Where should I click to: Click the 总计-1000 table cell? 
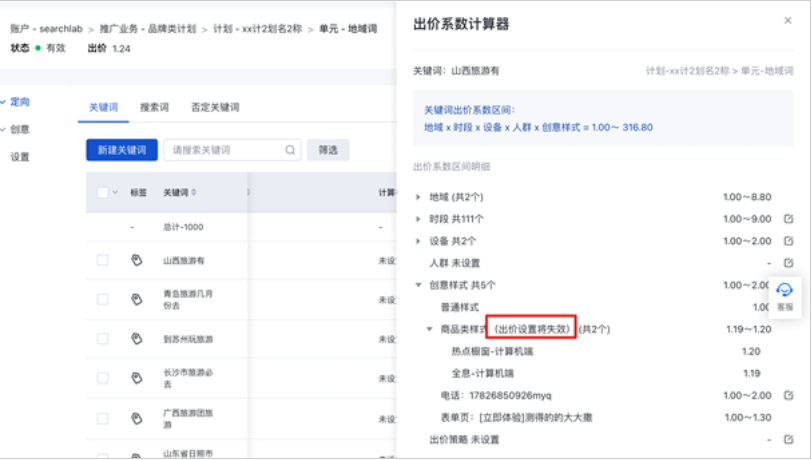click(183, 227)
